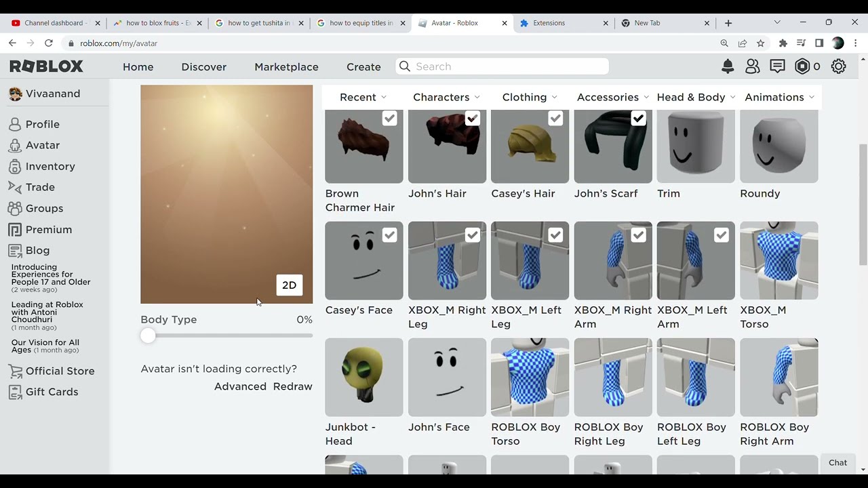Open Blog in the sidebar
The image size is (868, 488).
37,250
